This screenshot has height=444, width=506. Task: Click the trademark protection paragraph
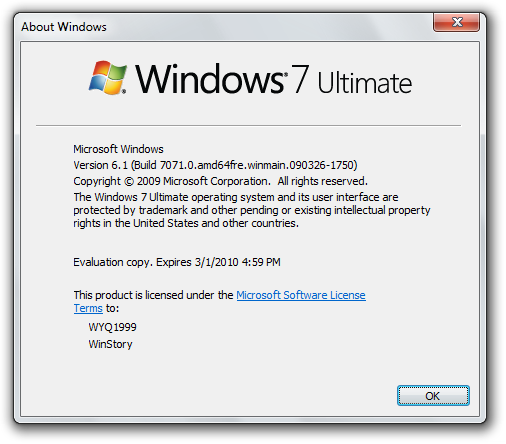[x=252, y=210]
